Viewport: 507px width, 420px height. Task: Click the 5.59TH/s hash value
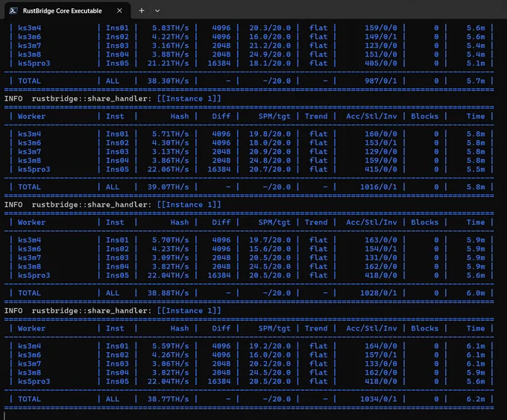coord(171,346)
